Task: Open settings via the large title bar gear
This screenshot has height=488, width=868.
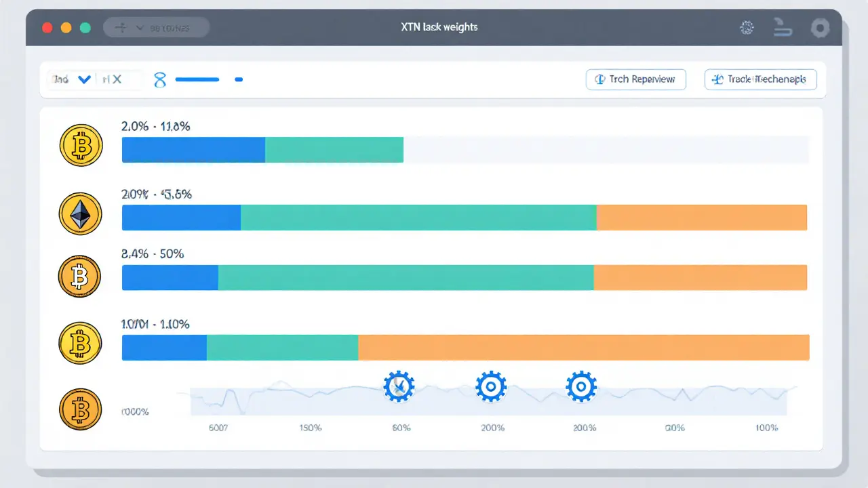Action: (x=821, y=28)
